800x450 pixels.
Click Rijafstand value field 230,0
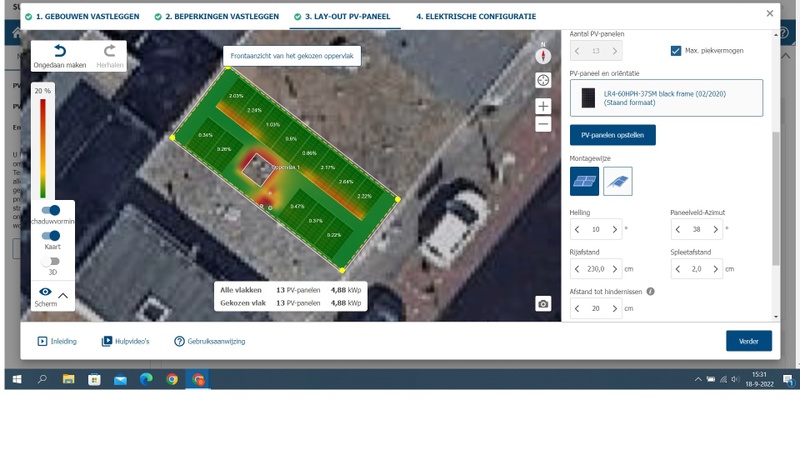pyautogui.click(x=596, y=269)
